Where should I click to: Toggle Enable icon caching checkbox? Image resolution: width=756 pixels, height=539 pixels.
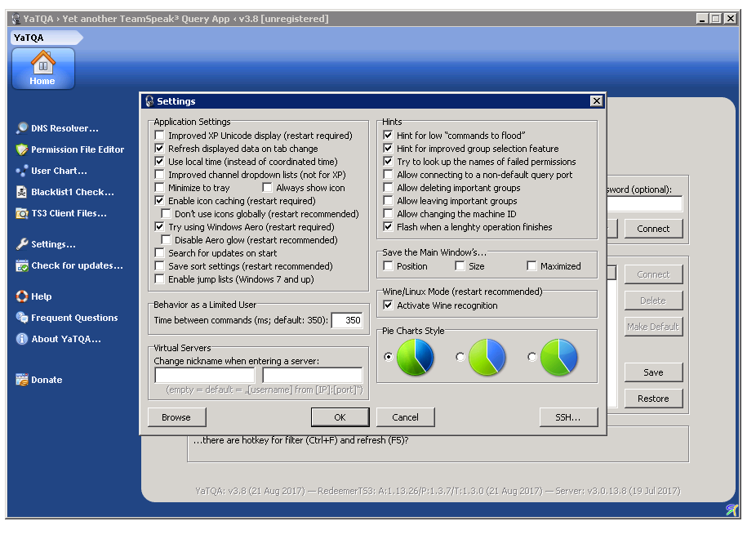(x=159, y=201)
